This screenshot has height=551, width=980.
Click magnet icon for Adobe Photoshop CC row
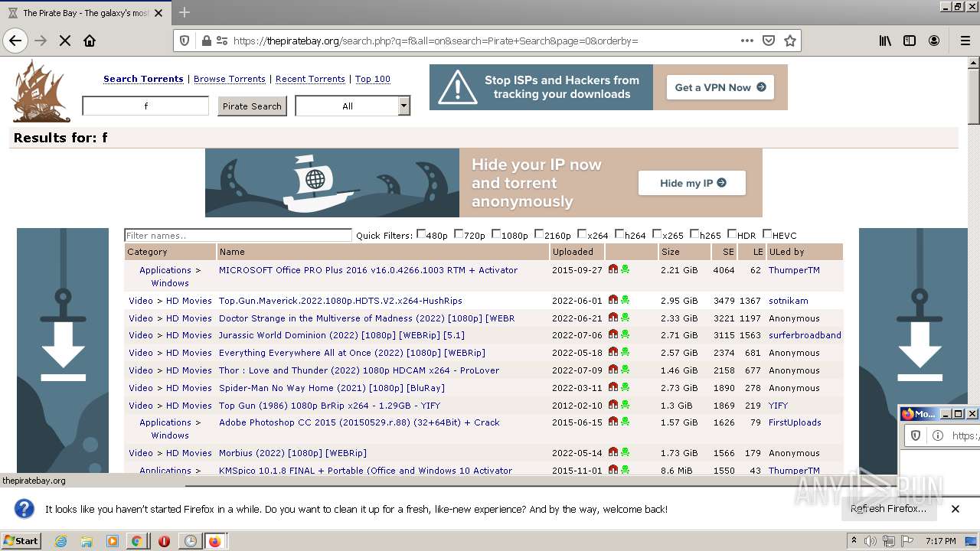pyautogui.click(x=613, y=422)
